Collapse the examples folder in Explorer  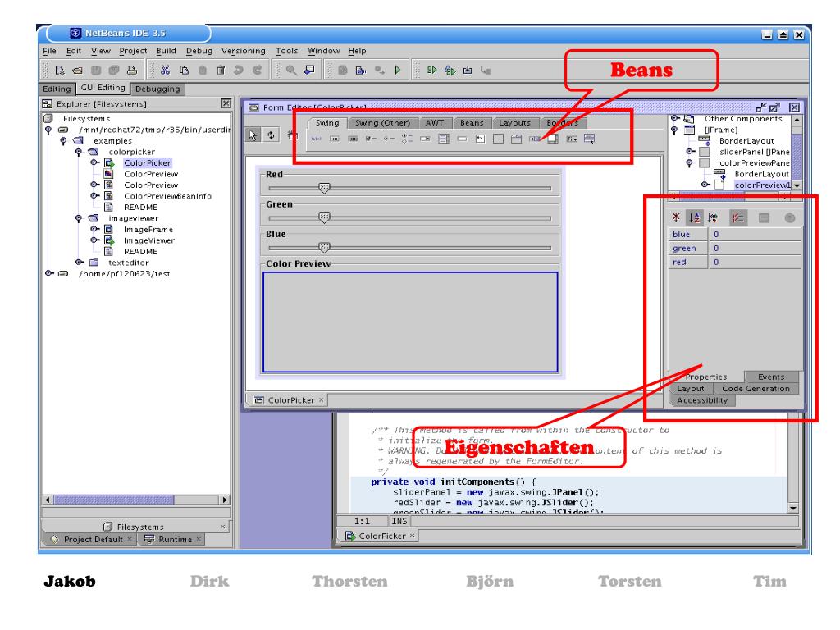click(x=63, y=141)
